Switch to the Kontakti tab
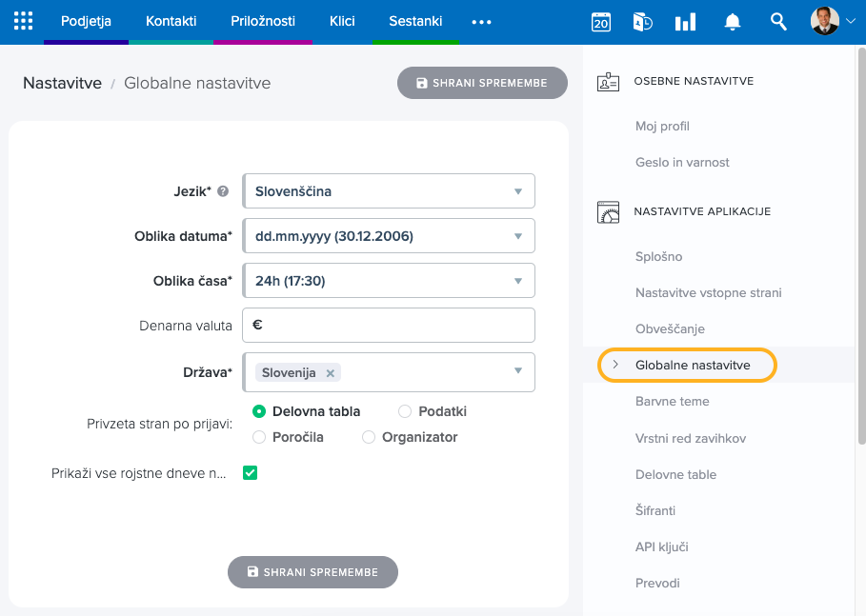Viewport: 866px width, 616px height. (x=171, y=21)
